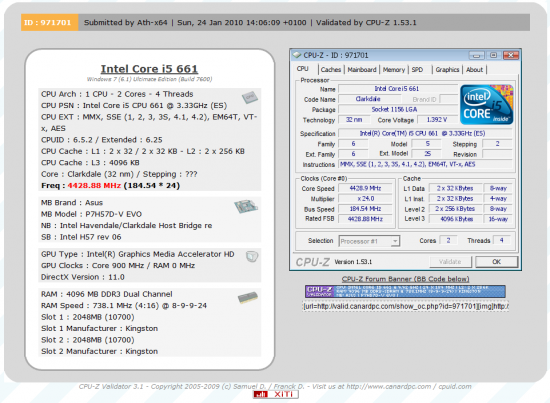Click the MB Model : P7H57D-V EVO line
This screenshot has height=403, width=550.
click(x=91, y=214)
